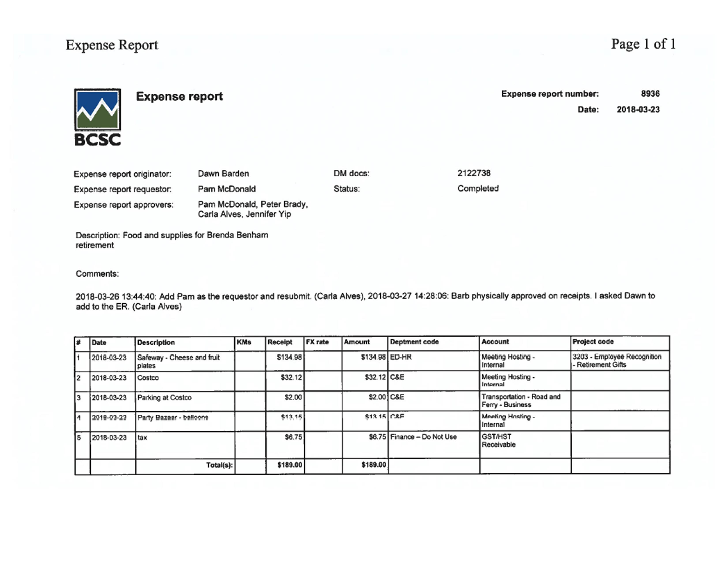Click the $32.12 receipt cell
The image size is (728, 563).
click(285, 381)
